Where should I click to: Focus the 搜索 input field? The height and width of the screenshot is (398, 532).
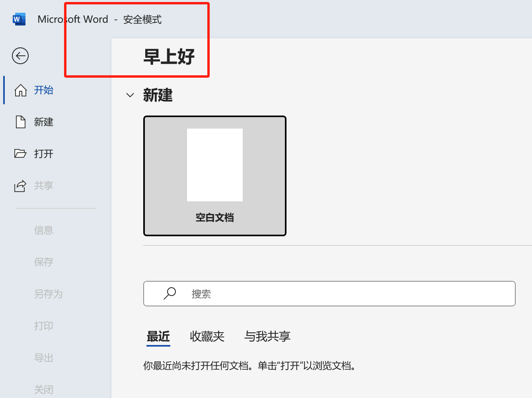point(329,294)
